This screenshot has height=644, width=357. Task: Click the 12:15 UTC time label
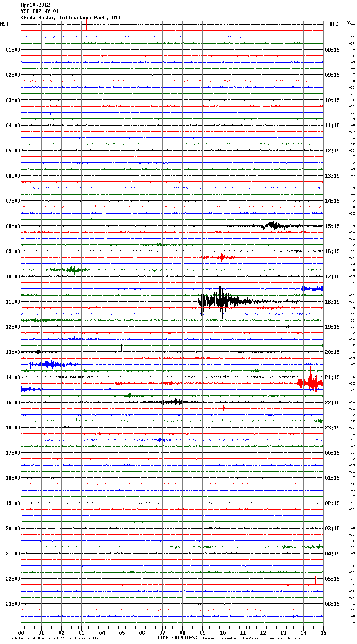[x=332, y=151]
